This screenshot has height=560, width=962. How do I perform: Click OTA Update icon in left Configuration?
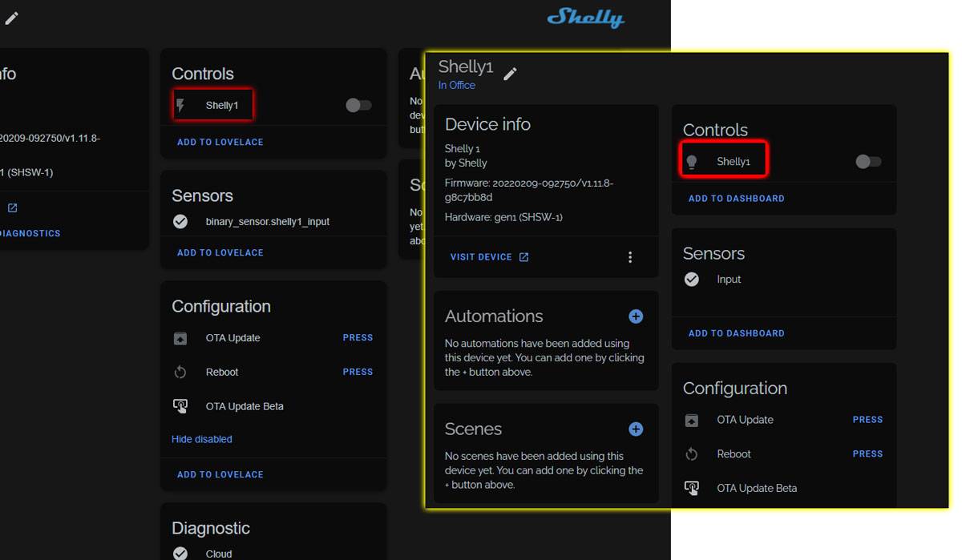180,338
